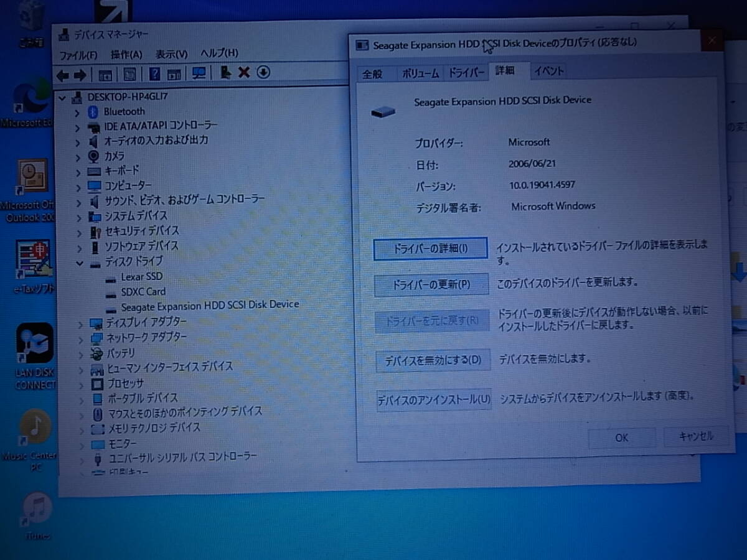Open Microsoft Office Outlook desktop shortcut
The width and height of the screenshot is (747, 560).
click(30, 191)
